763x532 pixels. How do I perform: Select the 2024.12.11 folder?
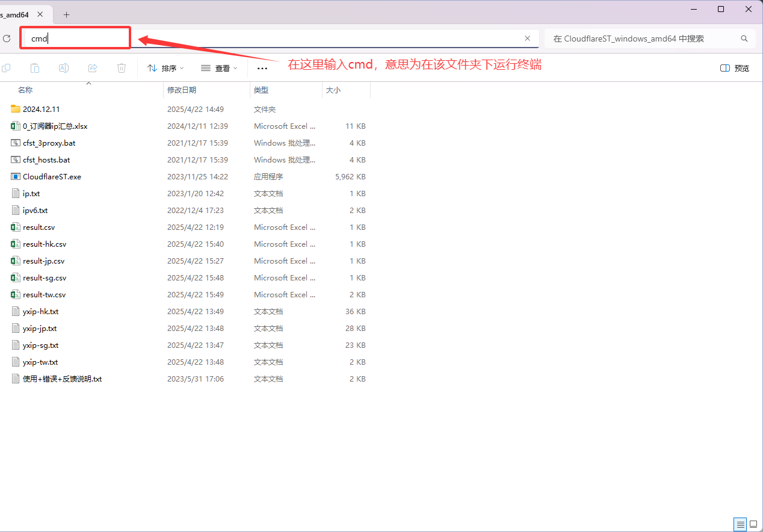click(41, 110)
